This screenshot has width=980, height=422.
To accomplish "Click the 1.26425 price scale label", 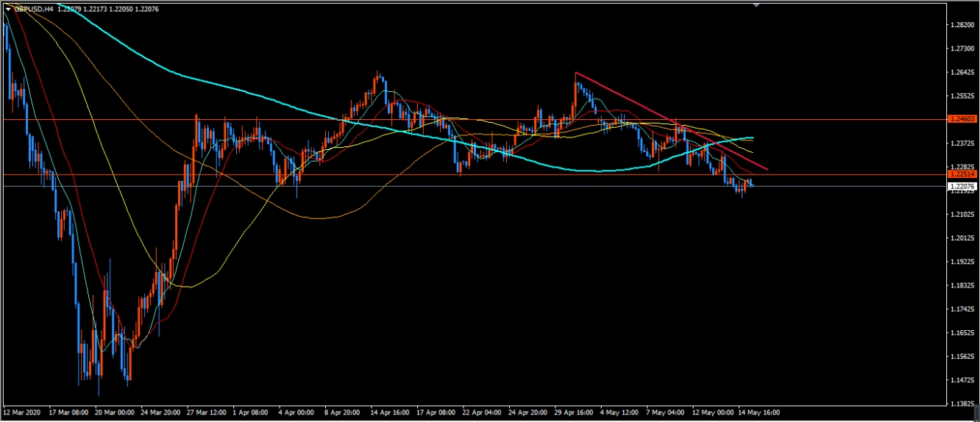I will pos(962,73).
